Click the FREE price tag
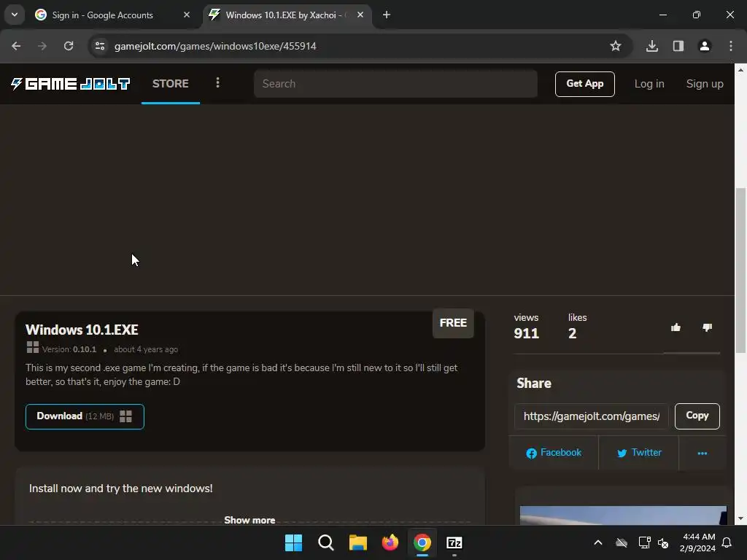 tap(453, 323)
